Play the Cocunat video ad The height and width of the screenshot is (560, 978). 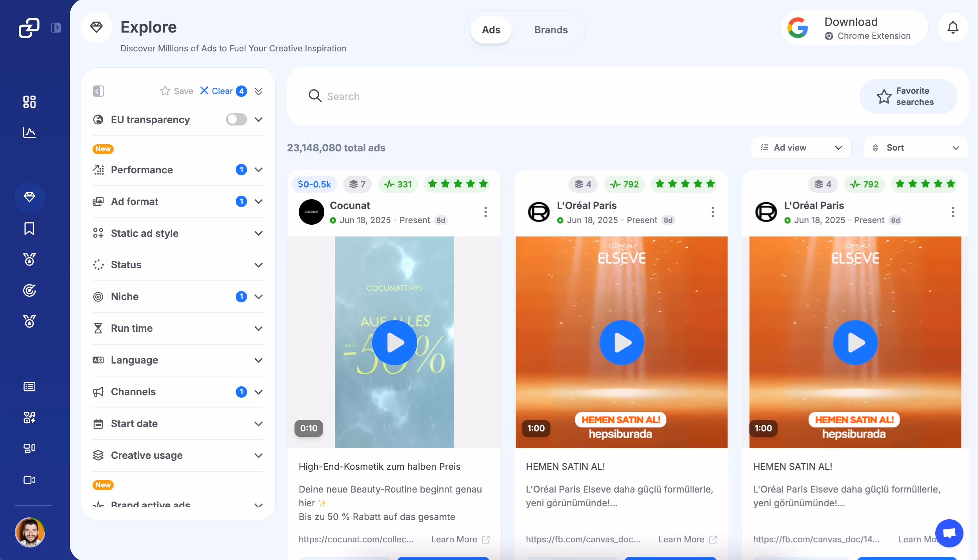394,342
